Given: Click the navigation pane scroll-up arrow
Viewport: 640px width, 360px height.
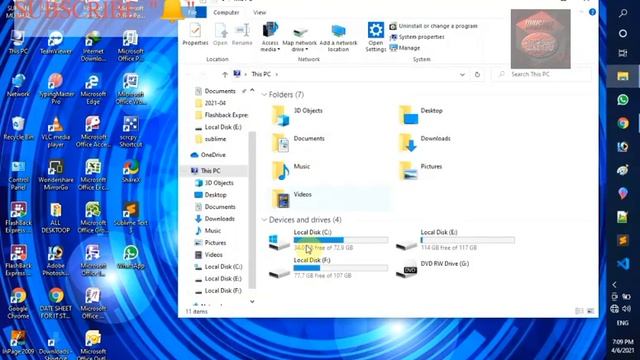Looking at the screenshot, I should [x=252, y=90].
